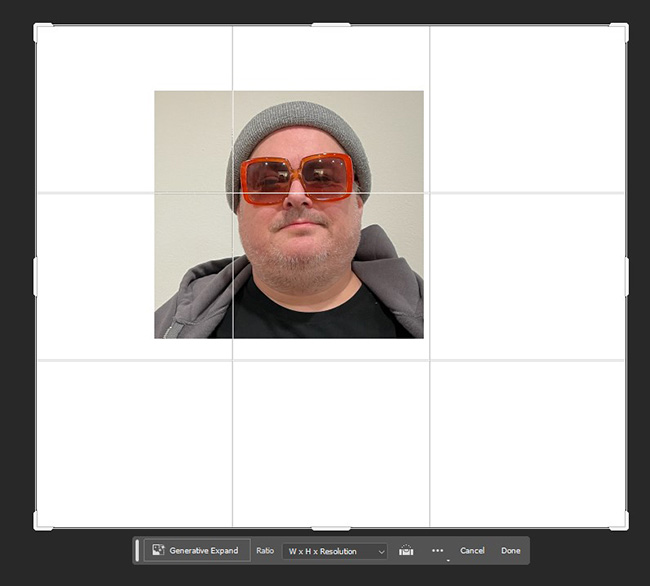Viewport: 650px width, 586px height.
Task: Open the three-dots more options menu
Action: (437, 551)
